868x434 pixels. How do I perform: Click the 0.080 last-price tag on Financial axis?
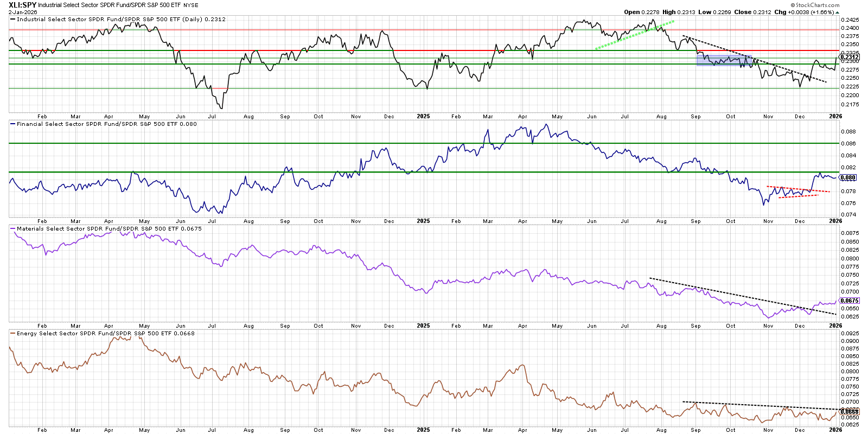(848, 177)
